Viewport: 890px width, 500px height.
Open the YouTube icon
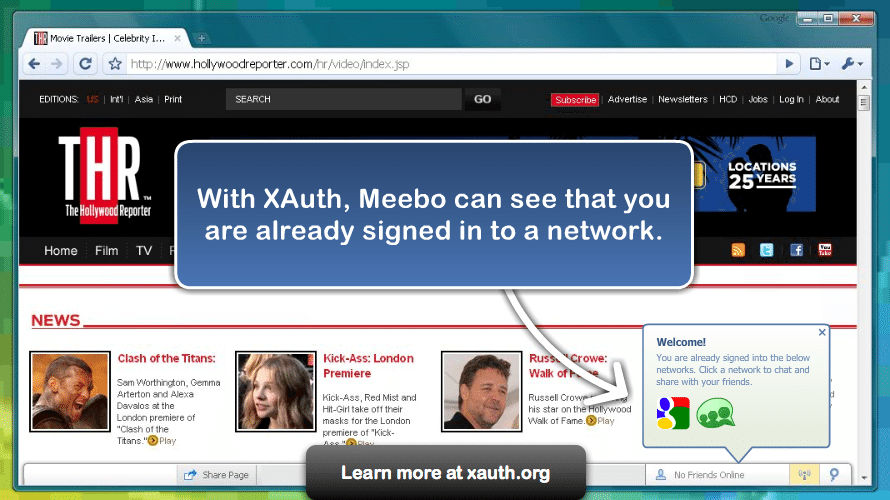(x=825, y=250)
